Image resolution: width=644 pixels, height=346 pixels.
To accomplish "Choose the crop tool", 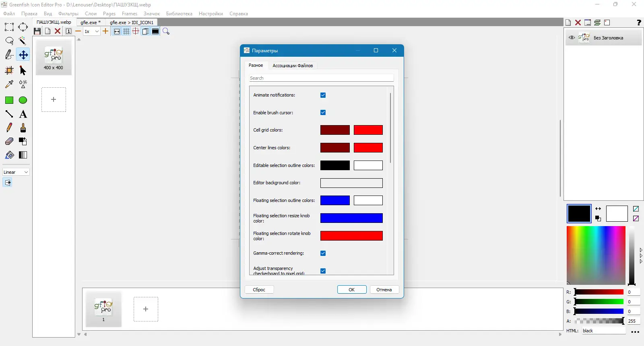I will [9, 71].
